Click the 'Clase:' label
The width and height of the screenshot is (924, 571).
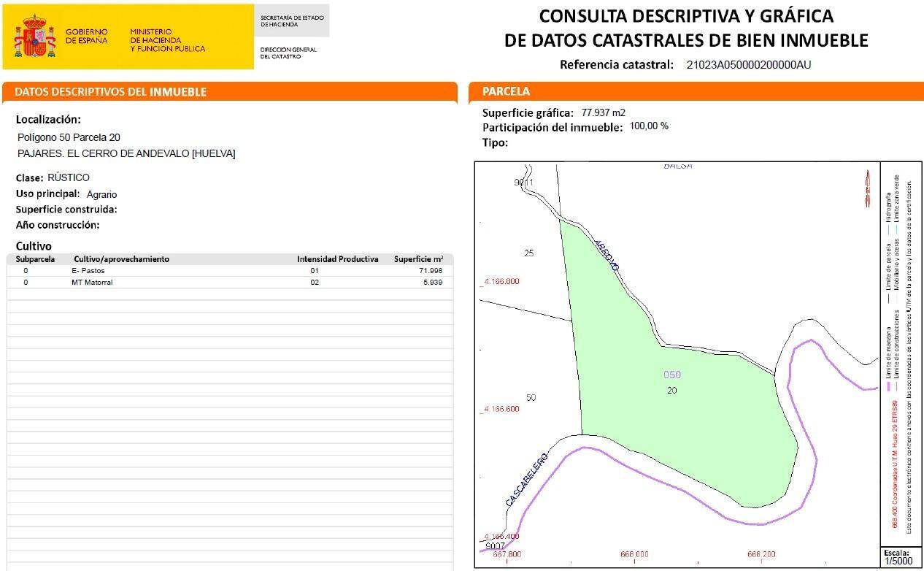(30, 177)
